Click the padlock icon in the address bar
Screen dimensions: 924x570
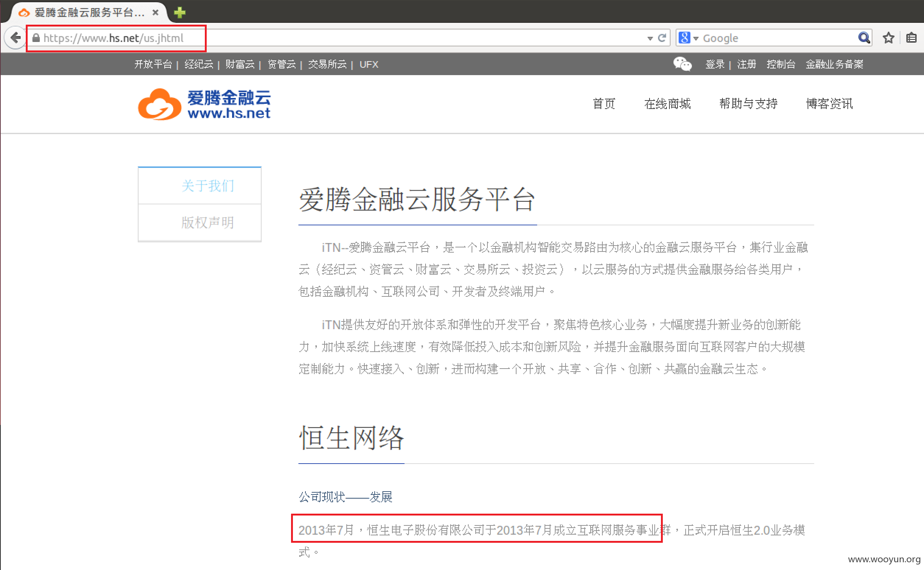(36, 38)
